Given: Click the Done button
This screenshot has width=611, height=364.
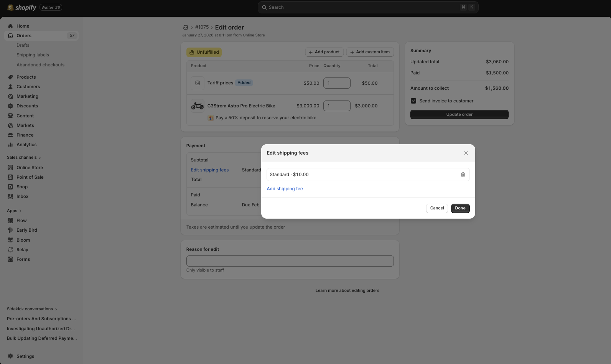Looking at the screenshot, I should click(x=460, y=208).
